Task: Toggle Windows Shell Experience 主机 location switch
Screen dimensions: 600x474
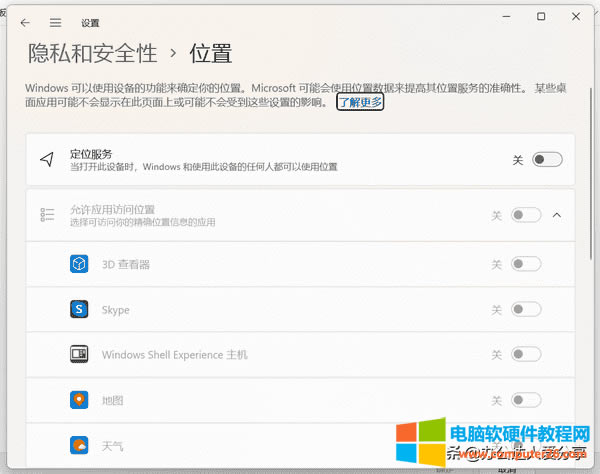Action: tap(526, 355)
